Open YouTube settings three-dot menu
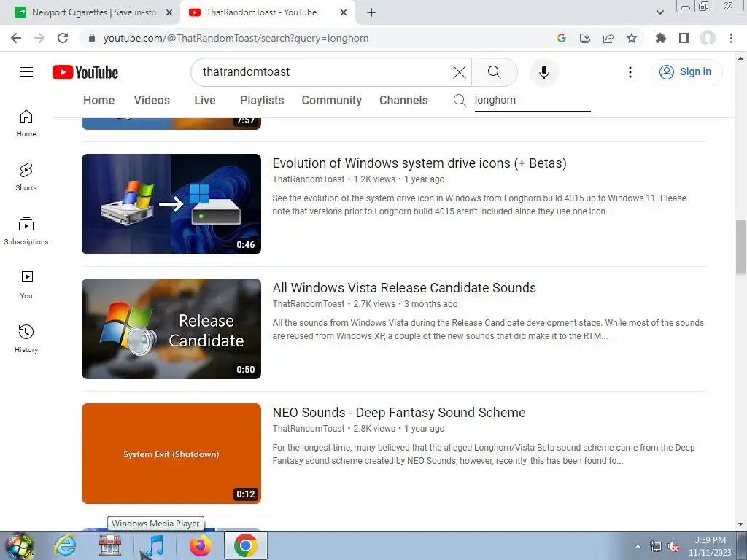This screenshot has width=747, height=560. click(x=630, y=72)
